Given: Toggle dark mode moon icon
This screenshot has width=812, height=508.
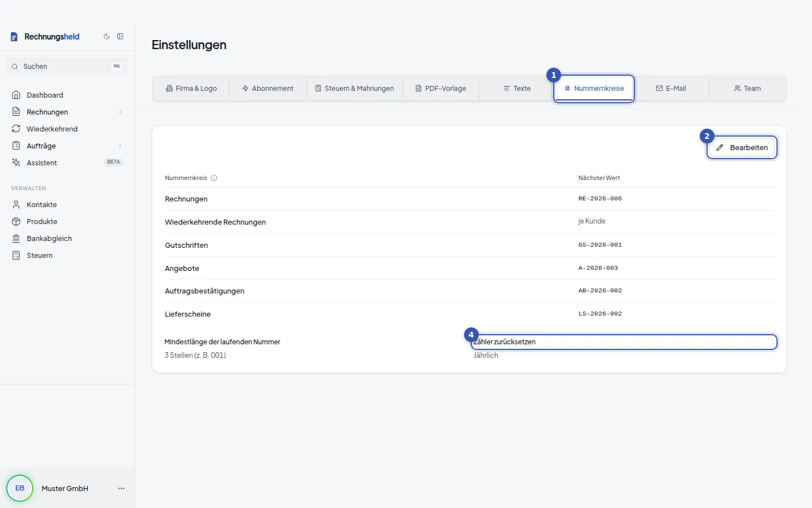Looking at the screenshot, I should tap(107, 37).
